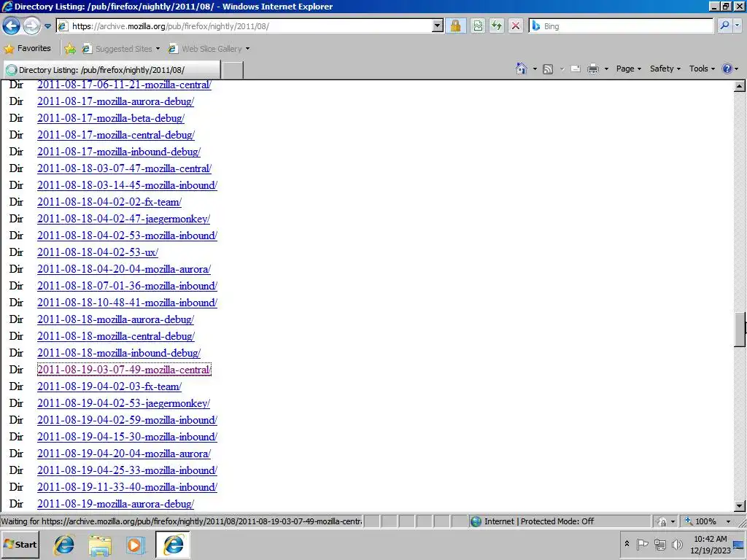Select the Directory Listing tab
Viewport: 747px width, 560px height.
coord(112,70)
